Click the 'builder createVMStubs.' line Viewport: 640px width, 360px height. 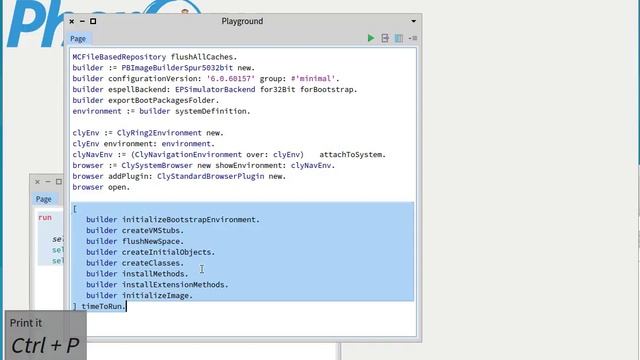click(135, 230)
